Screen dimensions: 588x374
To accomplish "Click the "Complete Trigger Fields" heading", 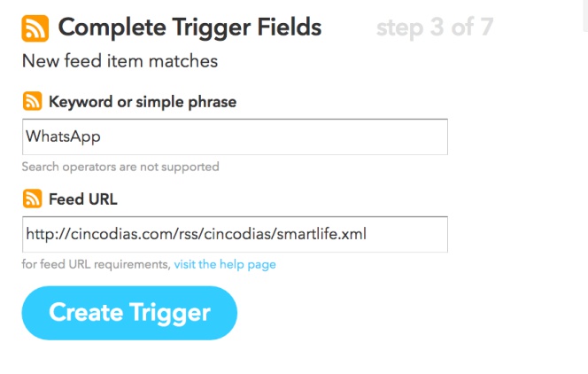I will (190, 28).
